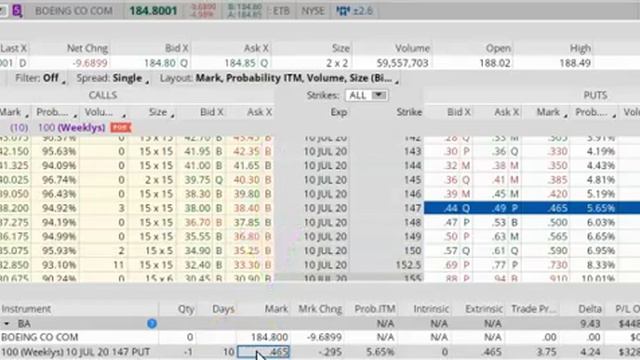
Task: Select the PUTS section header
Action: point(595,95)
